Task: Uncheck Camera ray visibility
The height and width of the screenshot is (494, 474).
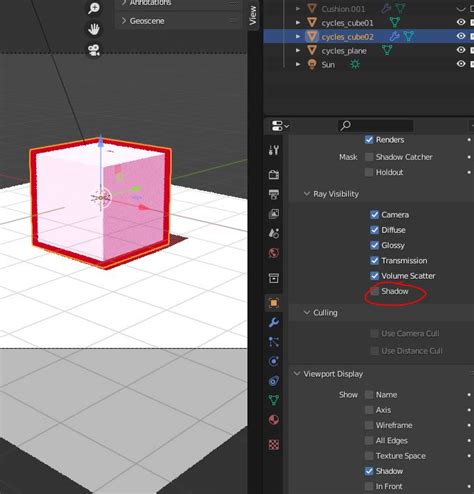Action: coord(374,215)
